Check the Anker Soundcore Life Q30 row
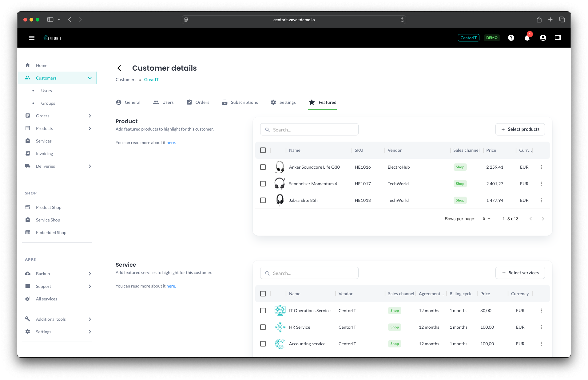This screenshot has height=380, width=588. pos(263,167)
